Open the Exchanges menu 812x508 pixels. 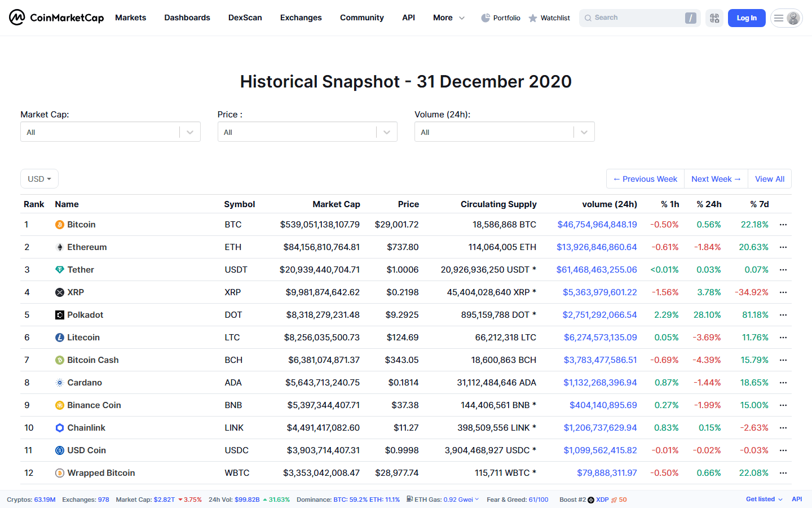click(x=301, y=17)
